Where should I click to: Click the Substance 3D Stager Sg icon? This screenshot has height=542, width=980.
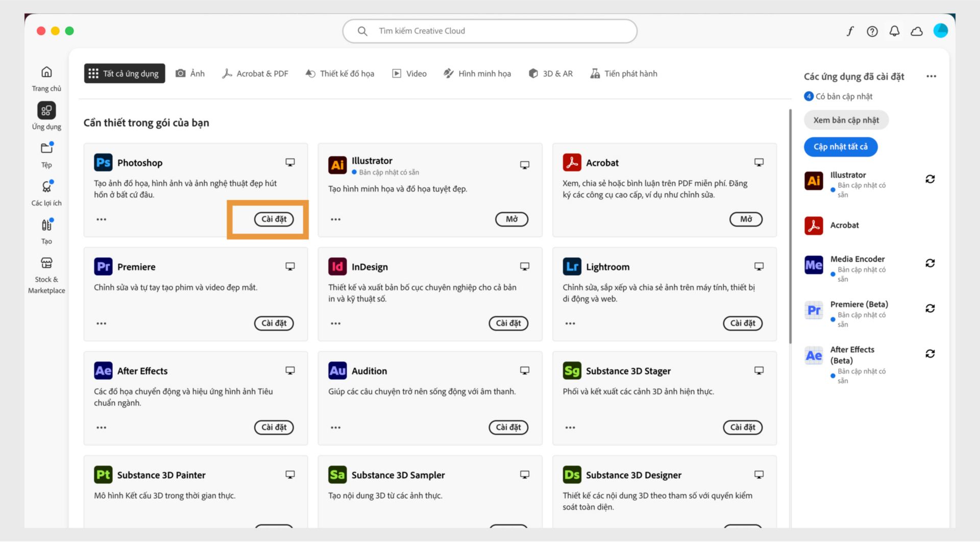[x=572, y=371]
